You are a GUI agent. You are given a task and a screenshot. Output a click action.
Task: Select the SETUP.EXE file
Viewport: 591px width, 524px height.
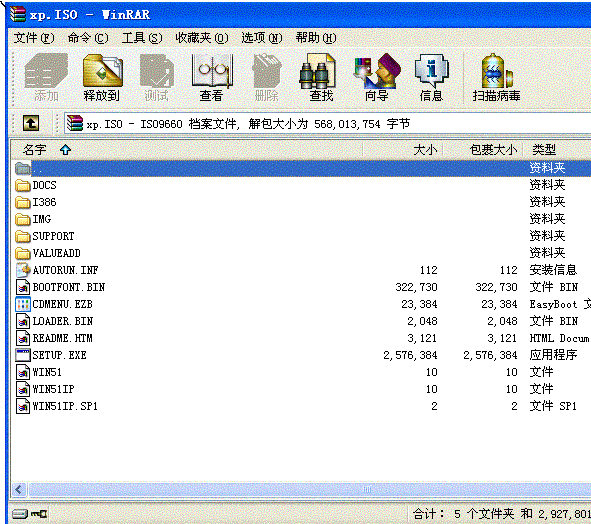tap(51, 355)
